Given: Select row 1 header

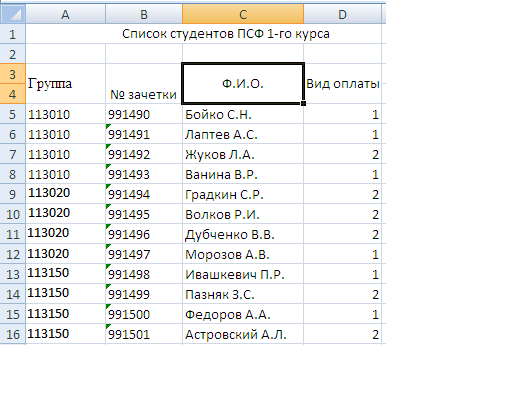Looking at the screenshot, I should [13, 34].
